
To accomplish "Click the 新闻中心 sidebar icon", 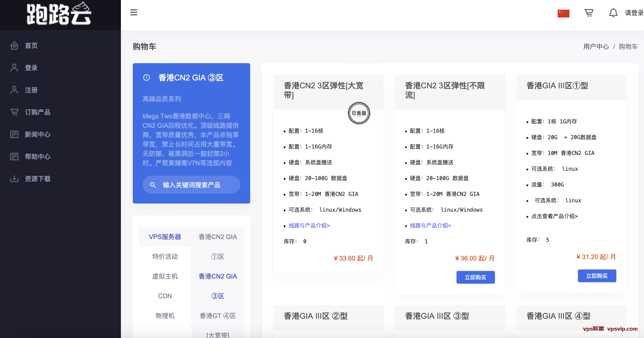I will [14, 134].
